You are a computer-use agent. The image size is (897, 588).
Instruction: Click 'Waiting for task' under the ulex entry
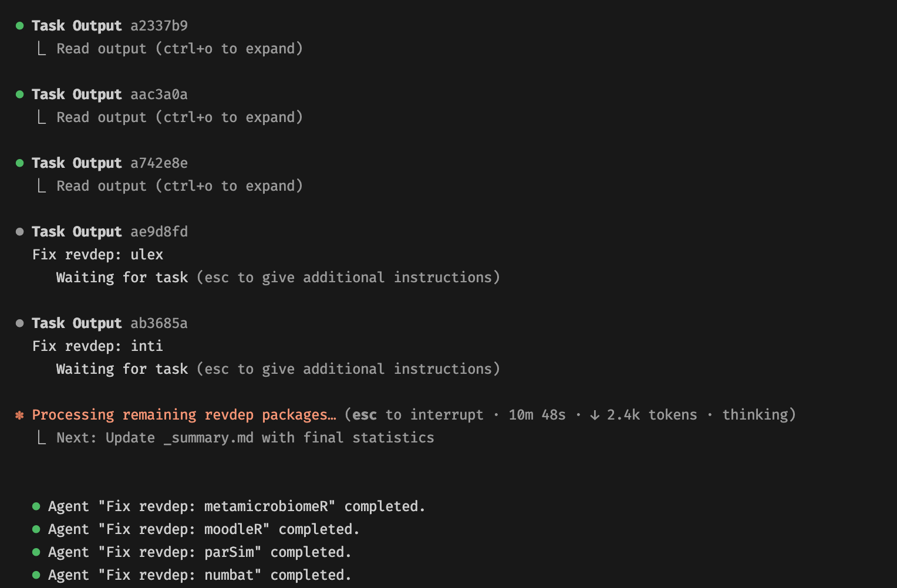(122, 278)
